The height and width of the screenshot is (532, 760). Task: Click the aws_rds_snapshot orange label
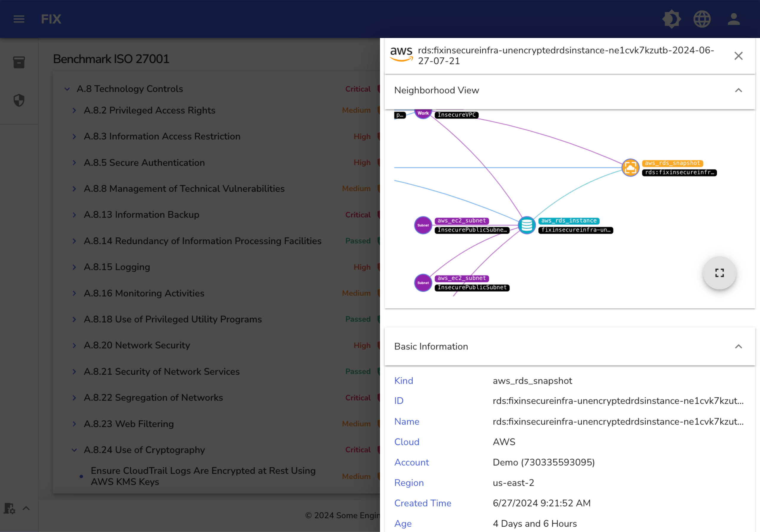[672, 163]
